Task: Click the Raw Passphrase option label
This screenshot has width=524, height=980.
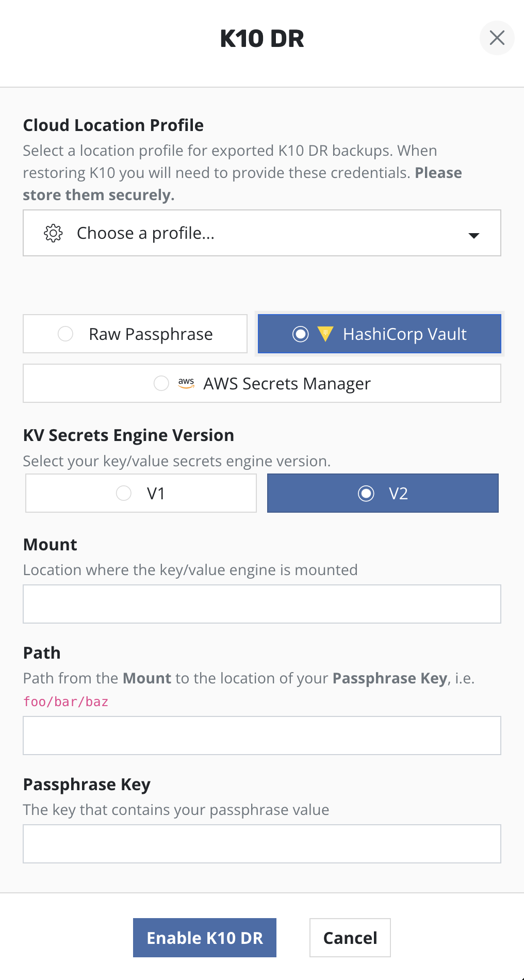Action: (x=151, y=334)
